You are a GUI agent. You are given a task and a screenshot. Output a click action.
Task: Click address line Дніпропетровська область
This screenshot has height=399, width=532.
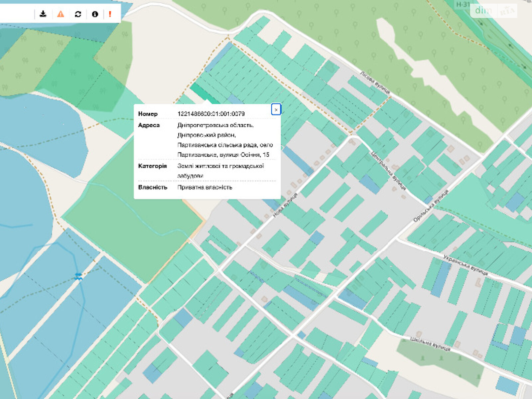tap(215, 125)
